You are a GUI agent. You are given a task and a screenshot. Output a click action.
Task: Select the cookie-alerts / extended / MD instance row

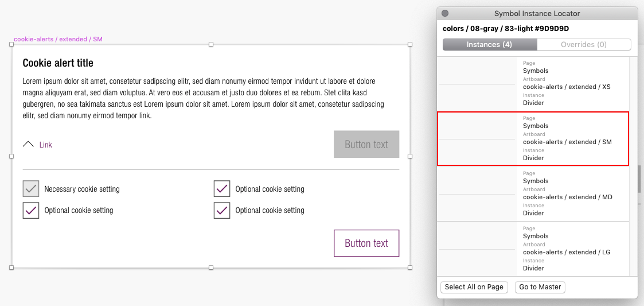click(533, 193)
